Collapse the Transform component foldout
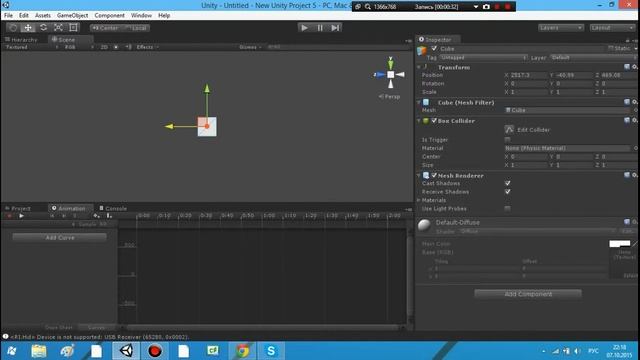This screenshot has height=360, width=640. [419, 67]
